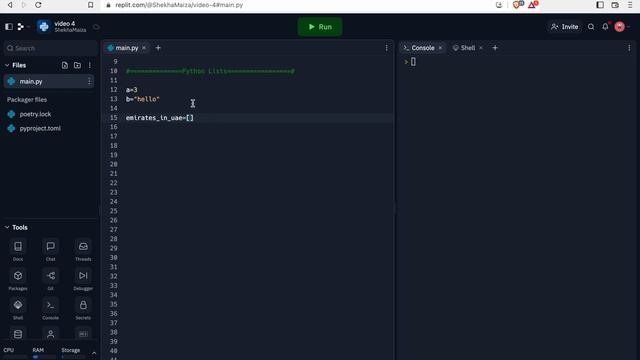Open the Replit home menu icon
Image resolution: width=640 pixels, height=360 pixels.
tap(20, 27)
